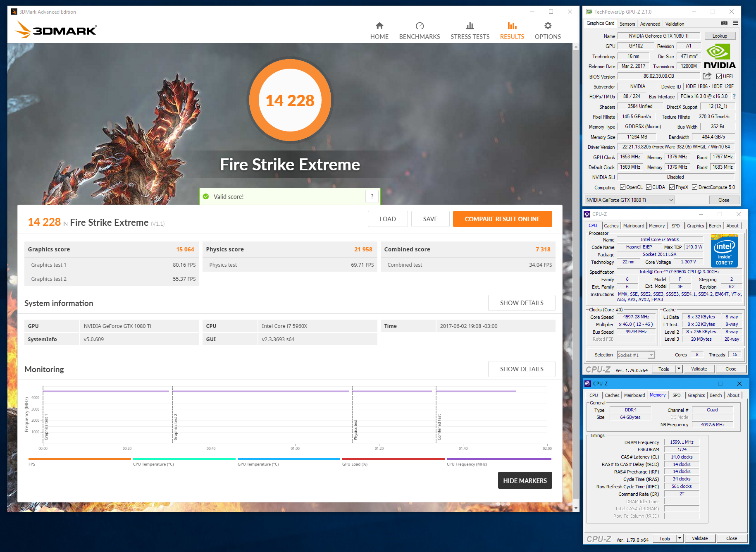Viewport: 756px width, 552px height.
Task: Click Validate in lower CPU-Z window
Action: click(x=700, y=538)
